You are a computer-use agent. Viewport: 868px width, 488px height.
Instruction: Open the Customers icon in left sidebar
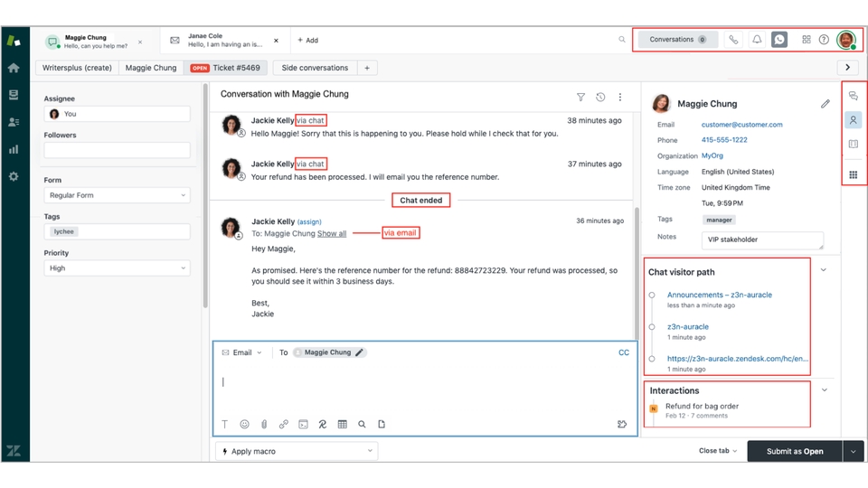pyautogui.click(x=14, y=122)
